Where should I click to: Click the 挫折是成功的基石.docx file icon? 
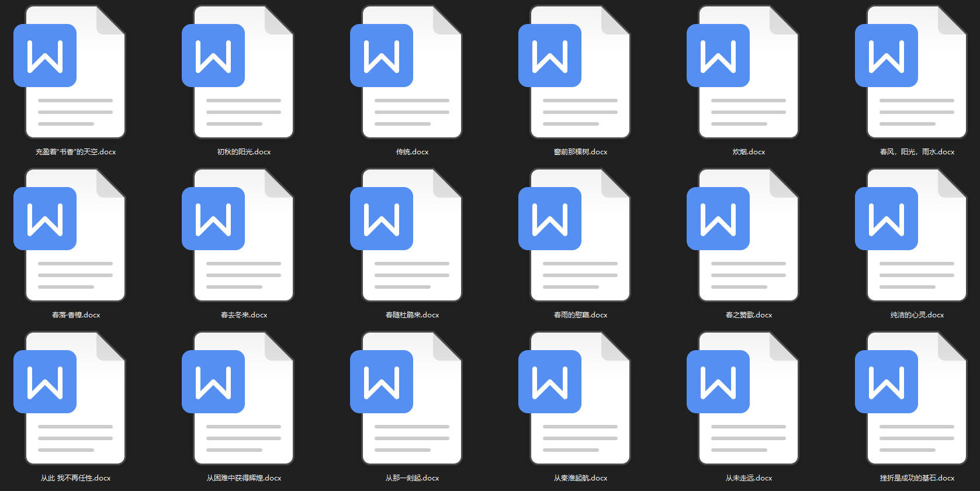pos(911,398)
